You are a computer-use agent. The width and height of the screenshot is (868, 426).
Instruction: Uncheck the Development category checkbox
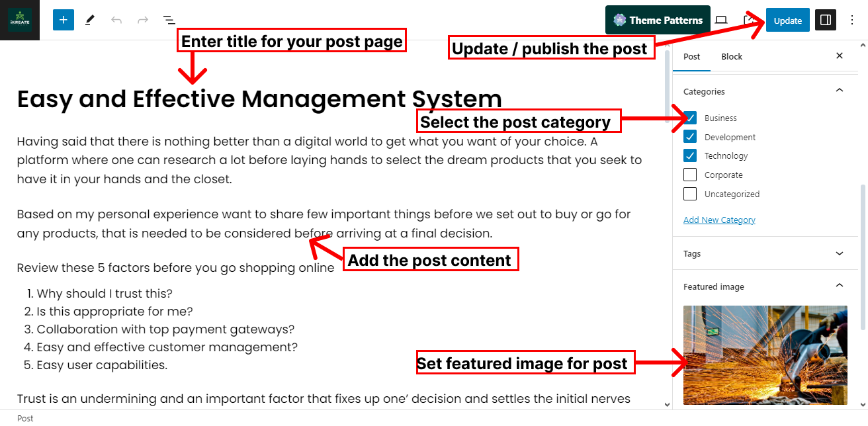coord(690,137)
